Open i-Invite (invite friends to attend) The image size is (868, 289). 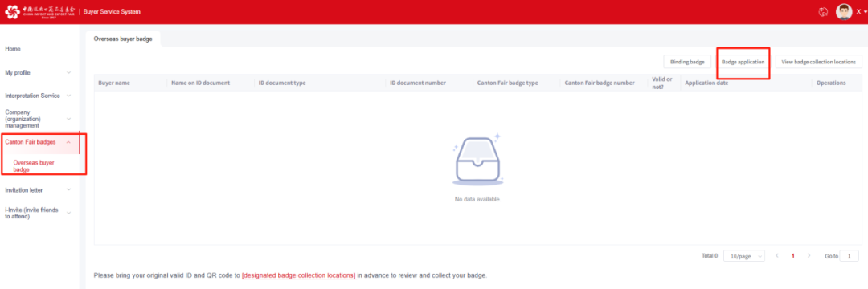click(31, 214)
